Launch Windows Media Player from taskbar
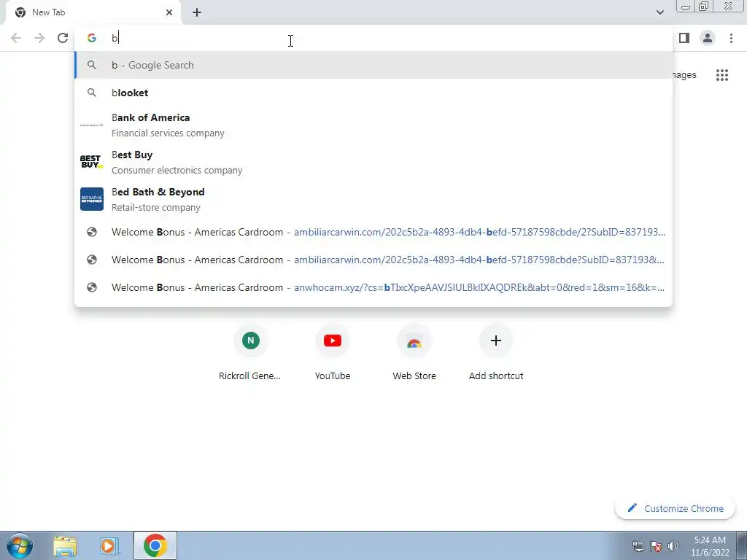747x560 pixels. click(x=109, y=545)
